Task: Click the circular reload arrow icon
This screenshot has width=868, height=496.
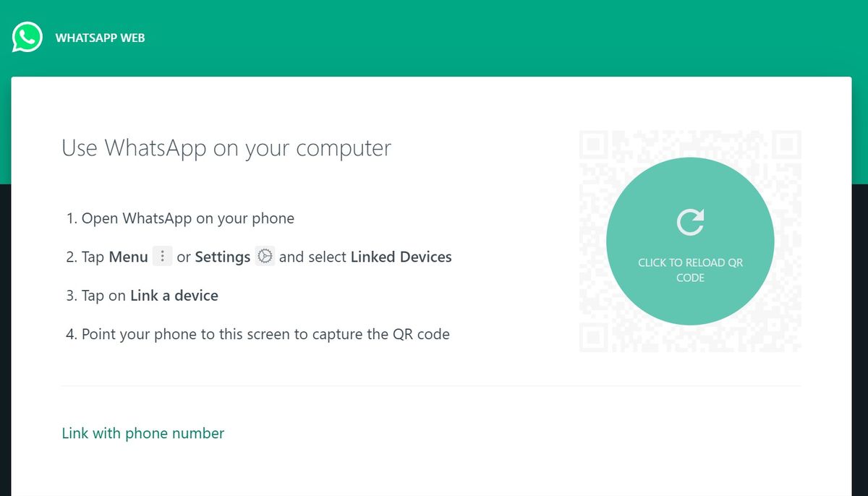Action: pos(690,222)
